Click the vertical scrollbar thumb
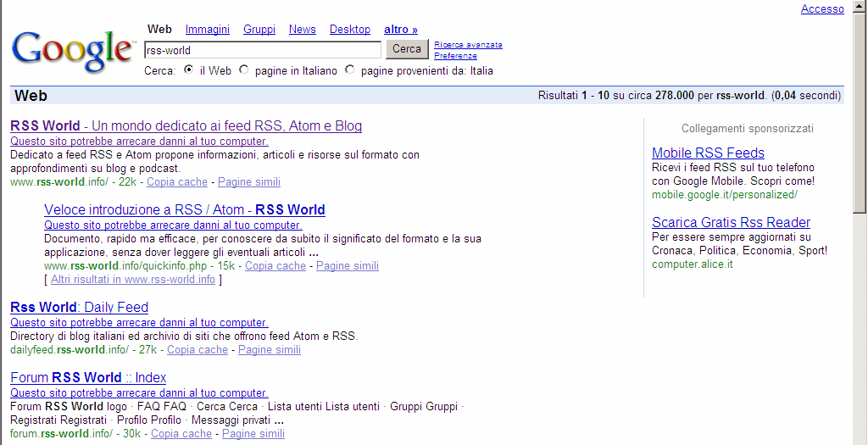868x445 pixels. 860,114
